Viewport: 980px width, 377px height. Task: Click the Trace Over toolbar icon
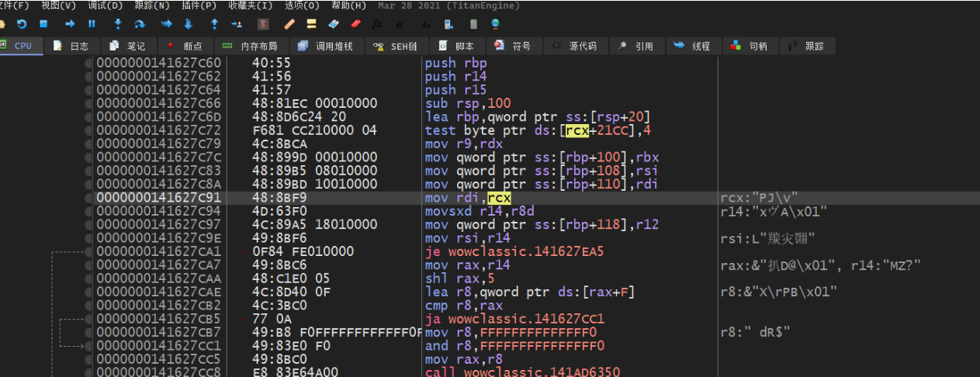[x=188, y=24]
